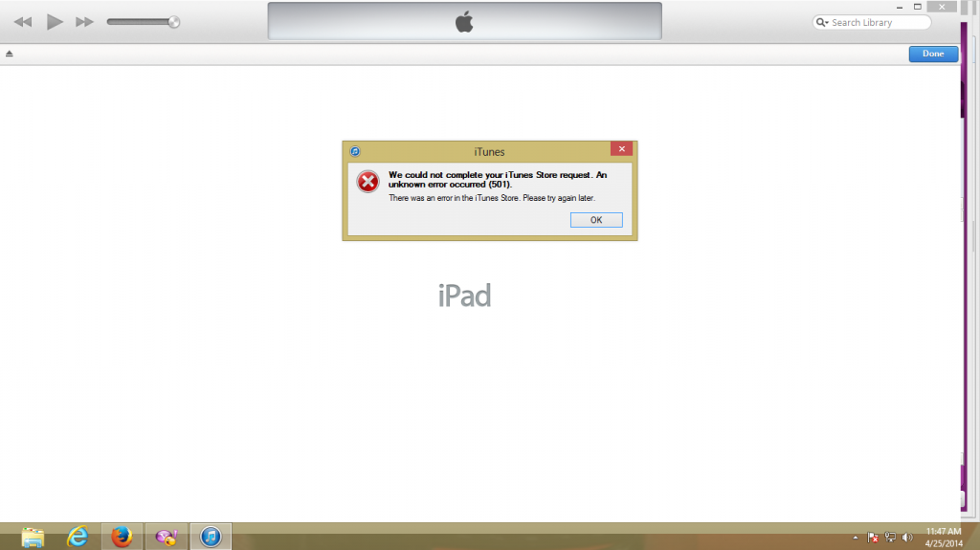Launch Internet Explorer from the taskbar
The image size is (980, 550).
pos(77,537)
